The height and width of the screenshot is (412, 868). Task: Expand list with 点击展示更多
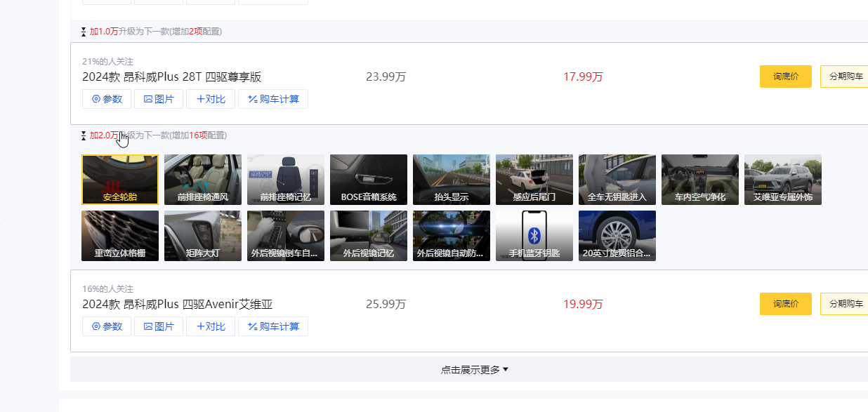click(474, 370)
